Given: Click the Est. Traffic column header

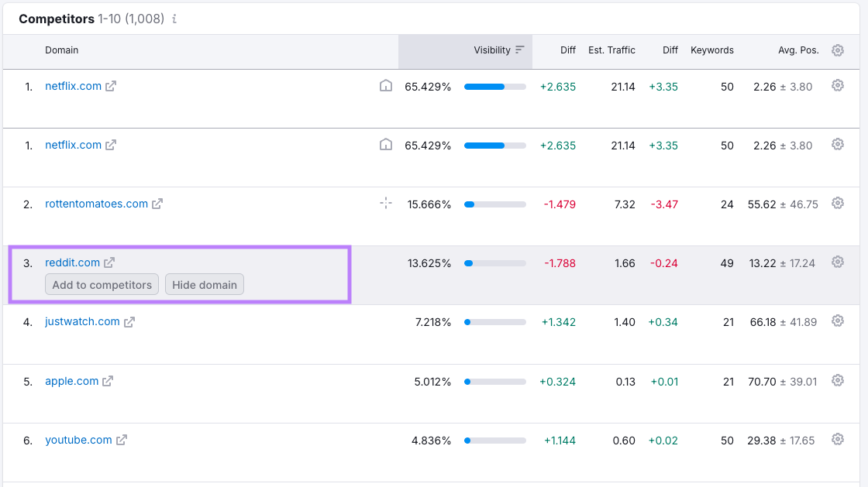Looking at the screenshot, I should (x=611, y=50).
